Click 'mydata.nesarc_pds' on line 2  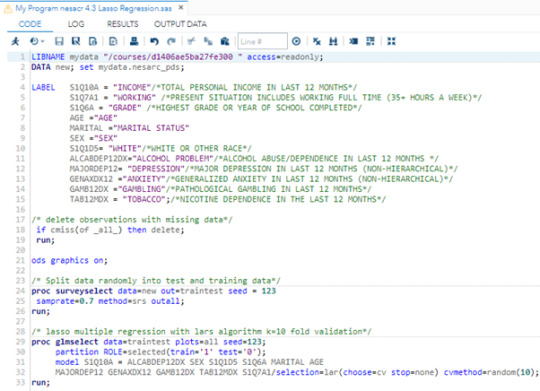[x=139, y=67]
